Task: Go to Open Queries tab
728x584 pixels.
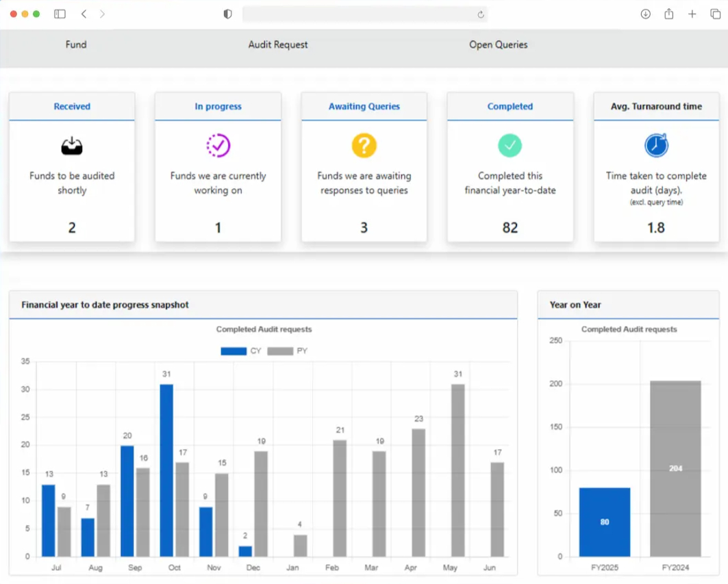Action: [x=498, y=45]
